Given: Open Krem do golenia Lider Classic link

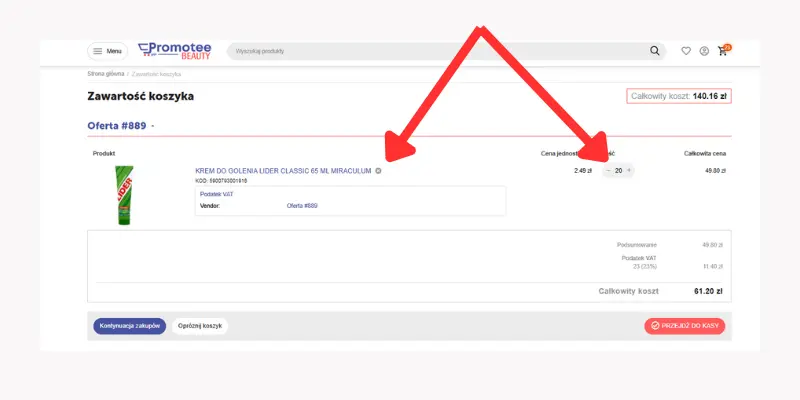Looking at the screenshot, I should [282, 171].
